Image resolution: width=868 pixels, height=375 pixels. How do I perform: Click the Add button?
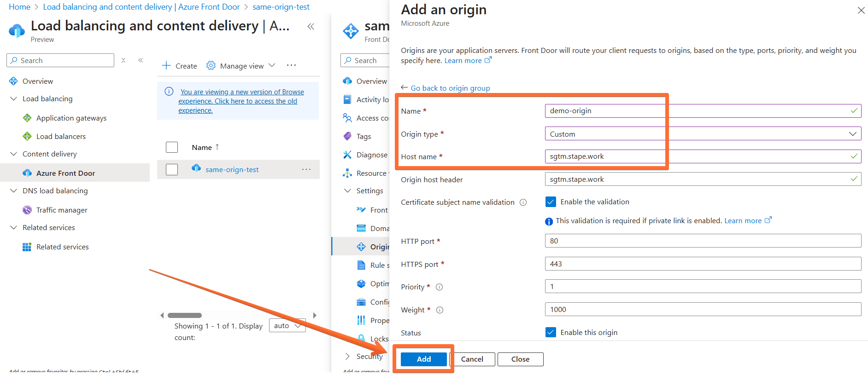[x=423, y=359]
